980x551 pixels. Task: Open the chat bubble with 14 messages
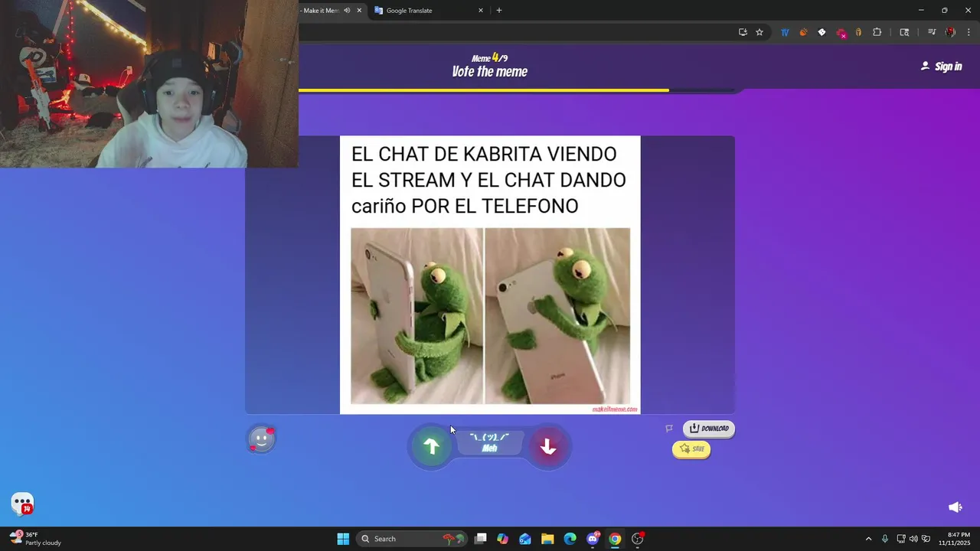pos(22,504)
